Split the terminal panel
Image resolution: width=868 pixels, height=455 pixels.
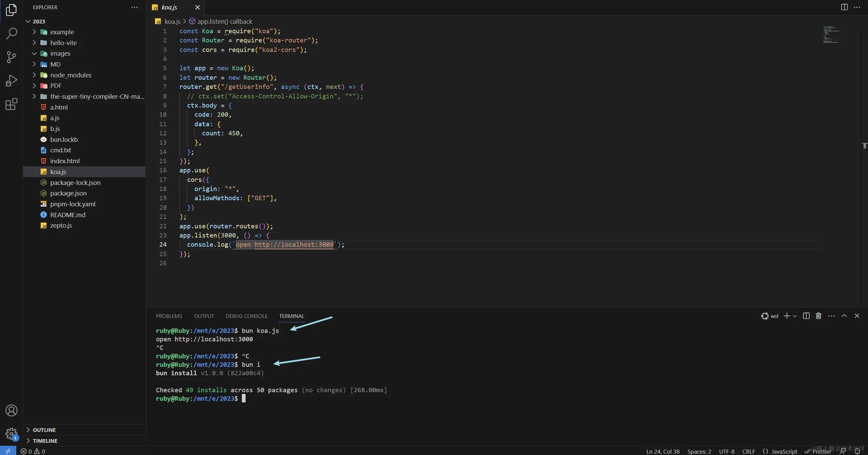tap(806, 316)
